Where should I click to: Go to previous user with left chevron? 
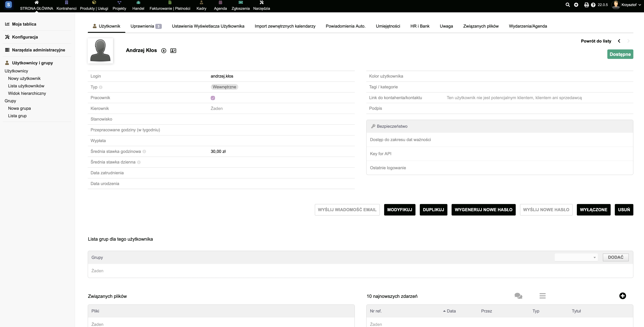[619, 41]
